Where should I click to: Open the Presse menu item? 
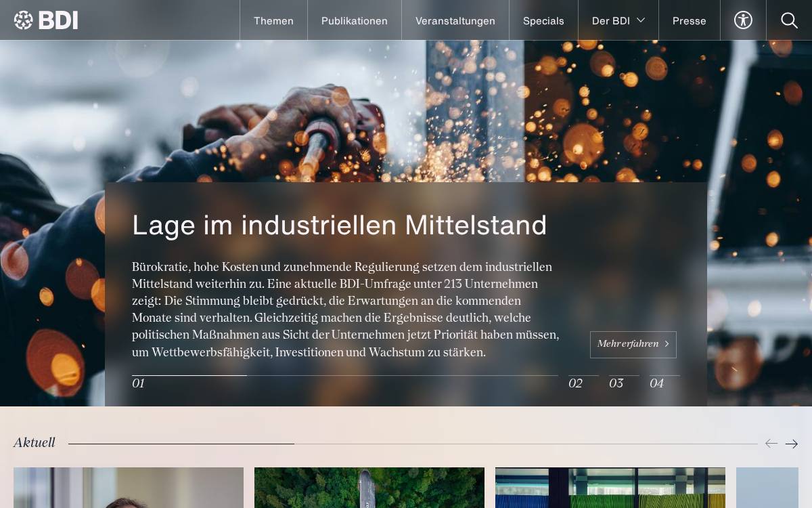[x=690, y=20]
